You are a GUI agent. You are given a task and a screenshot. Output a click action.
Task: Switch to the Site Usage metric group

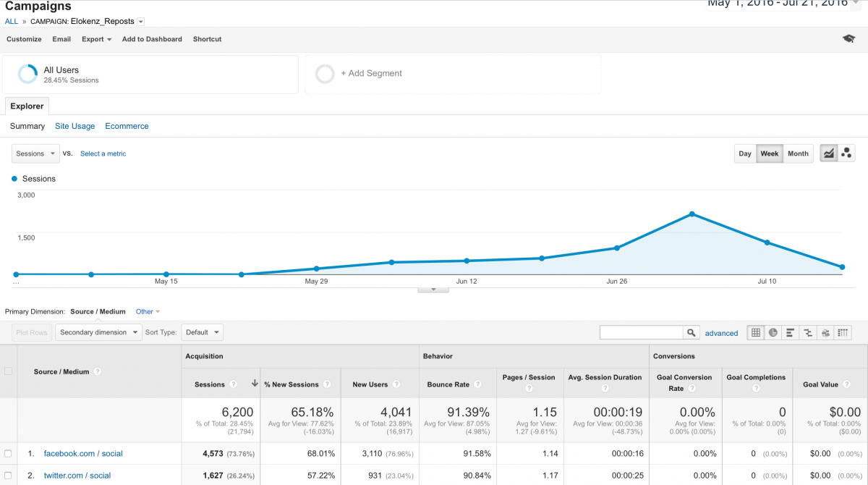[x=75, y=126]
